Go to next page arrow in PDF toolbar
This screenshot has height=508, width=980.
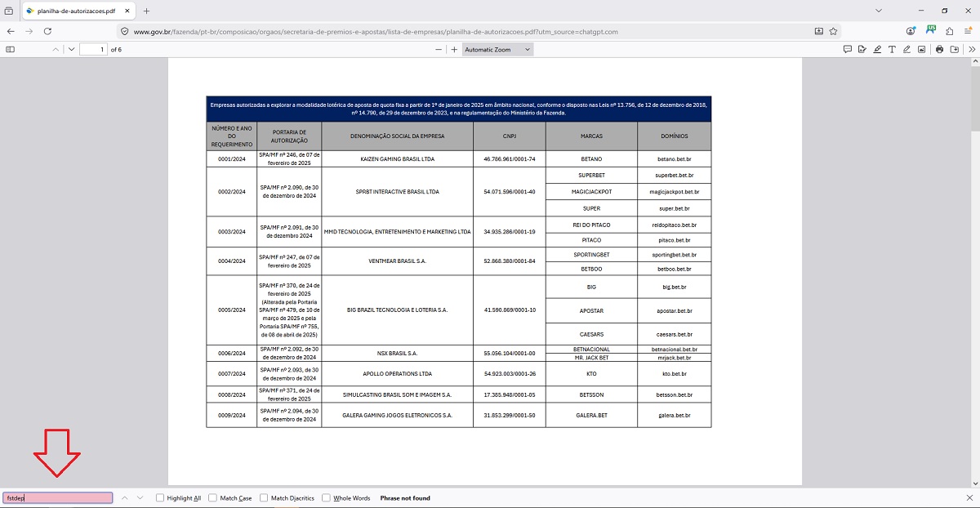(x=72, y=49)
